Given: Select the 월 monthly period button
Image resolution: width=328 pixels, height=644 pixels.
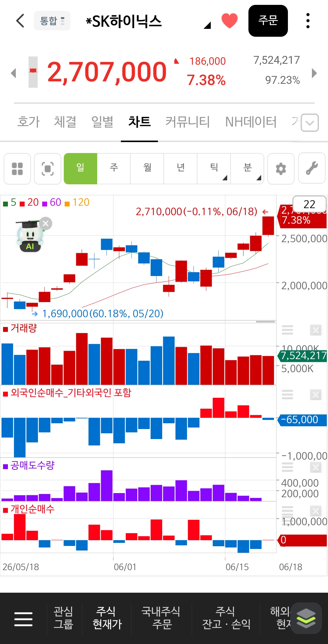Looking at the screenshot, I should pos(147,169).
